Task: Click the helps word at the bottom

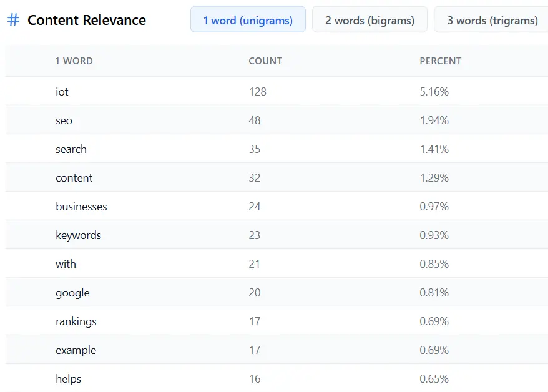Action: (x=68, y=379)
